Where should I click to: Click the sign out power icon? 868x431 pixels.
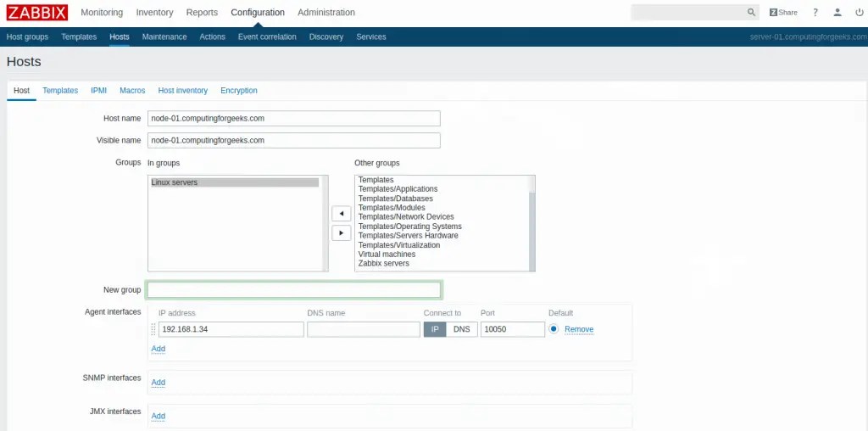(860, 12)
